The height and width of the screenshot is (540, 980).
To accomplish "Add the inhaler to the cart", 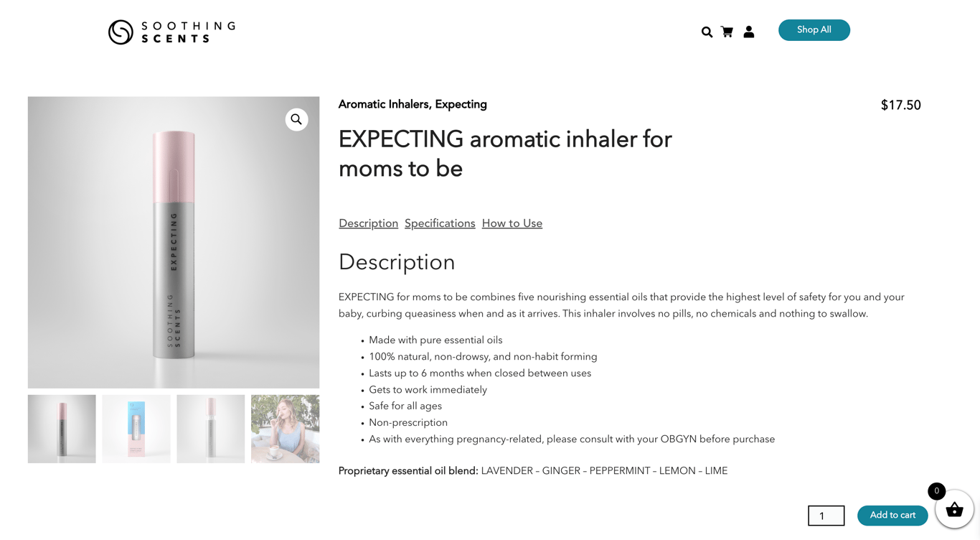I will click(892, 516).
